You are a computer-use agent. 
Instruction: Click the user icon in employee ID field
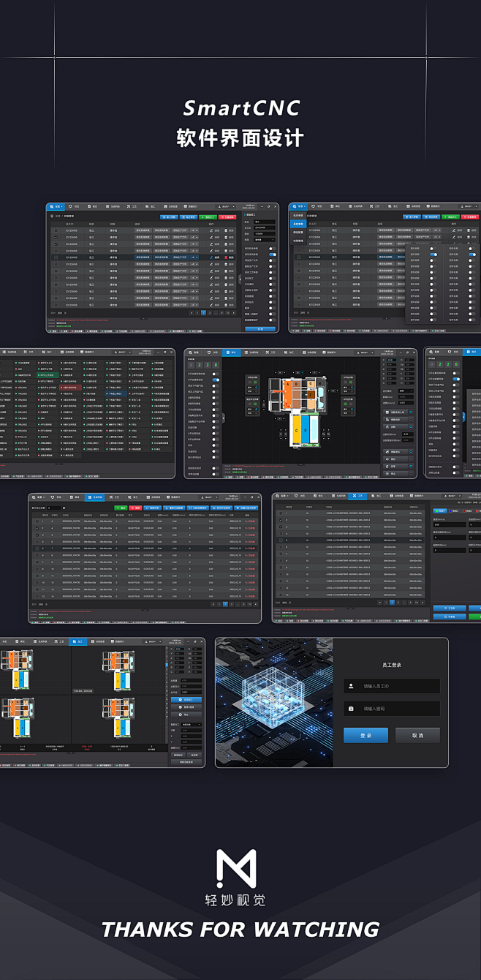[352, 687]
